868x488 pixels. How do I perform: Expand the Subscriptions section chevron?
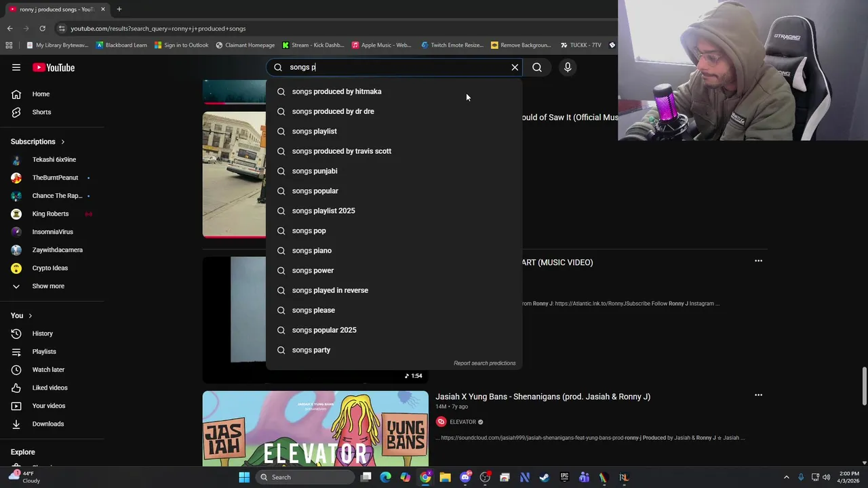point(62,142)
